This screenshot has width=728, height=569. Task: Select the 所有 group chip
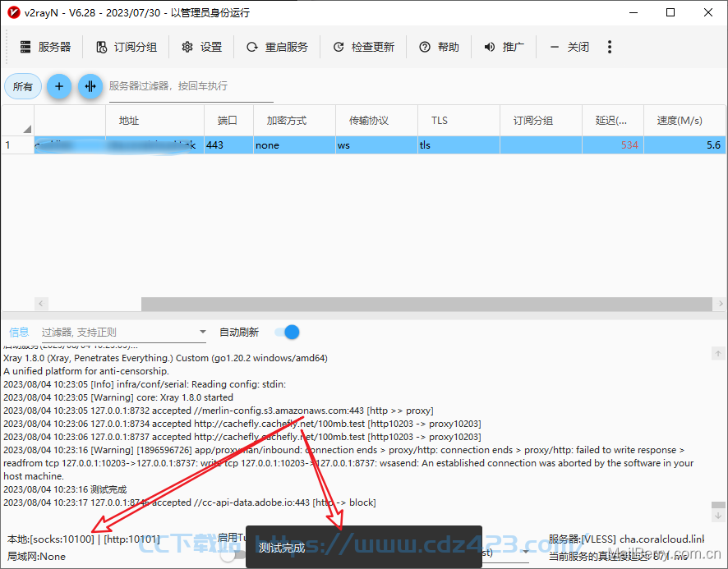23,86
